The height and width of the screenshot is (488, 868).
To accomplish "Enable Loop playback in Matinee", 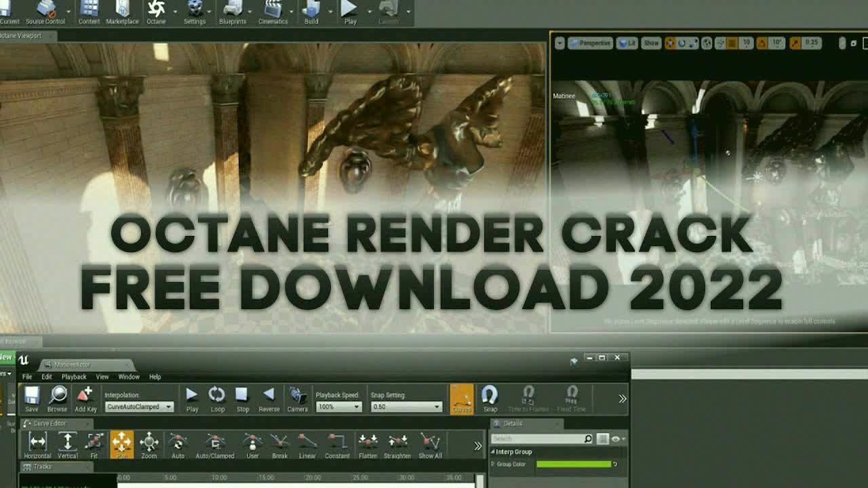I will tap(217, 399).
